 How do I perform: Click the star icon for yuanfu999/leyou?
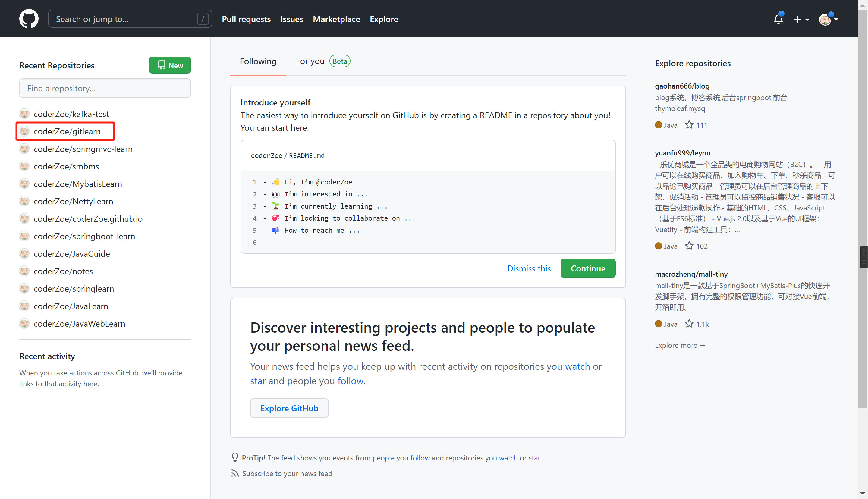(x=689, y=246)
